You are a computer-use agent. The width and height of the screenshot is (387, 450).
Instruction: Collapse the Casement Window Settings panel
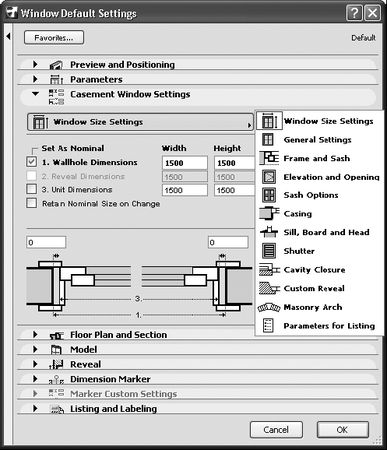[x=35, y=94]
